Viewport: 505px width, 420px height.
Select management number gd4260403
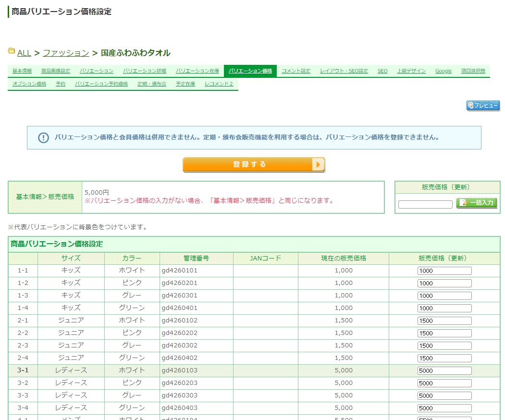click(x=179, y=408)
